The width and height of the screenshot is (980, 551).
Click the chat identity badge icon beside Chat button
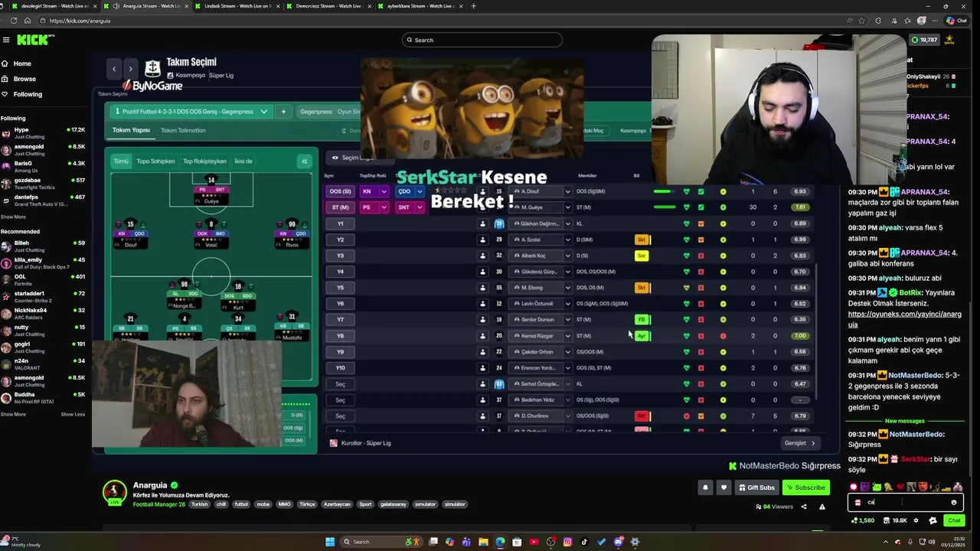tap(933, 520)
